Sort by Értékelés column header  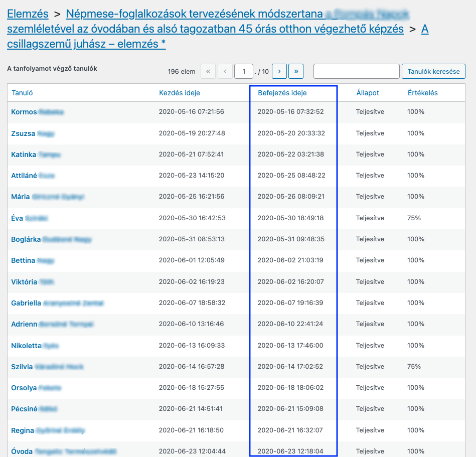[422, 93]
